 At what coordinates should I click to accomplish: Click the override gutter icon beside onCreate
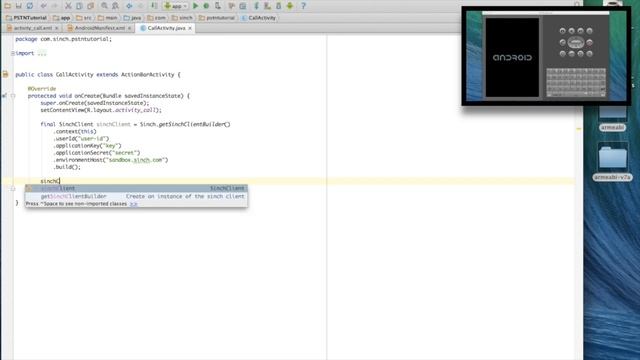pyautogui.click(x=4, y=96)
